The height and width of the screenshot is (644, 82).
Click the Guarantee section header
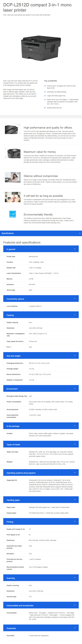41,628
